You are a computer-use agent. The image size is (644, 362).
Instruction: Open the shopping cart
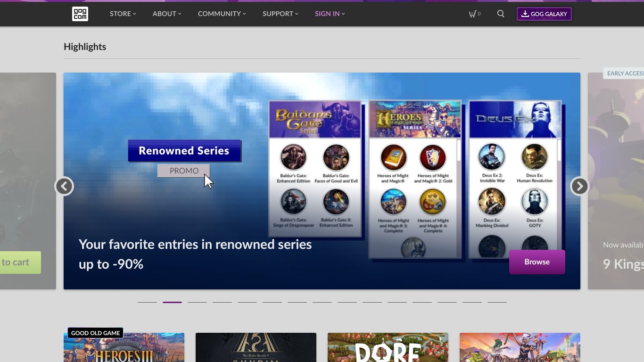pyautogui.click(x=474, y=14)
